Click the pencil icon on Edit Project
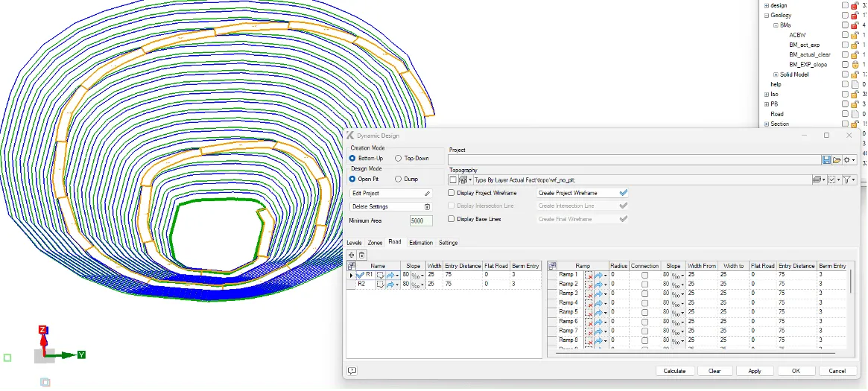Screen dimensions: 868x391 pos(428,194)
